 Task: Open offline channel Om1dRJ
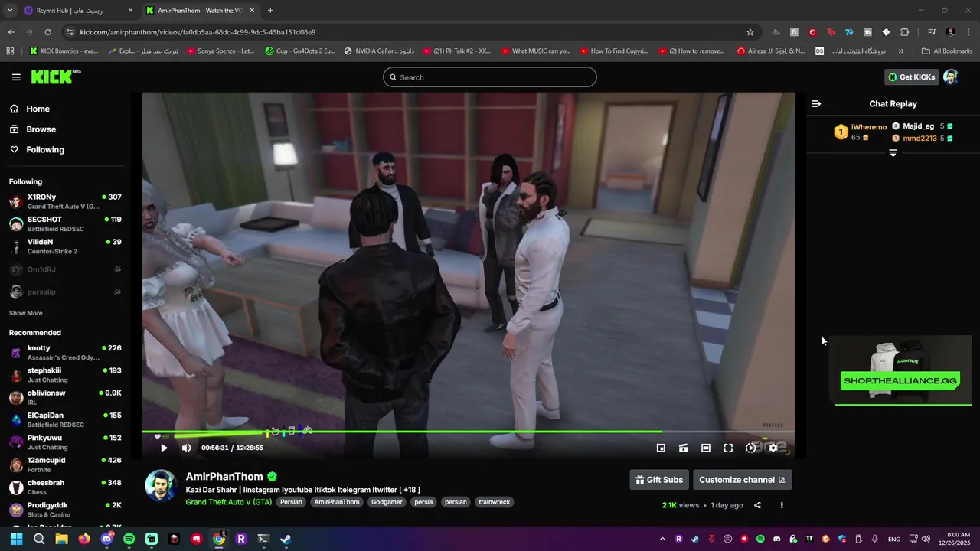[65, 269]
